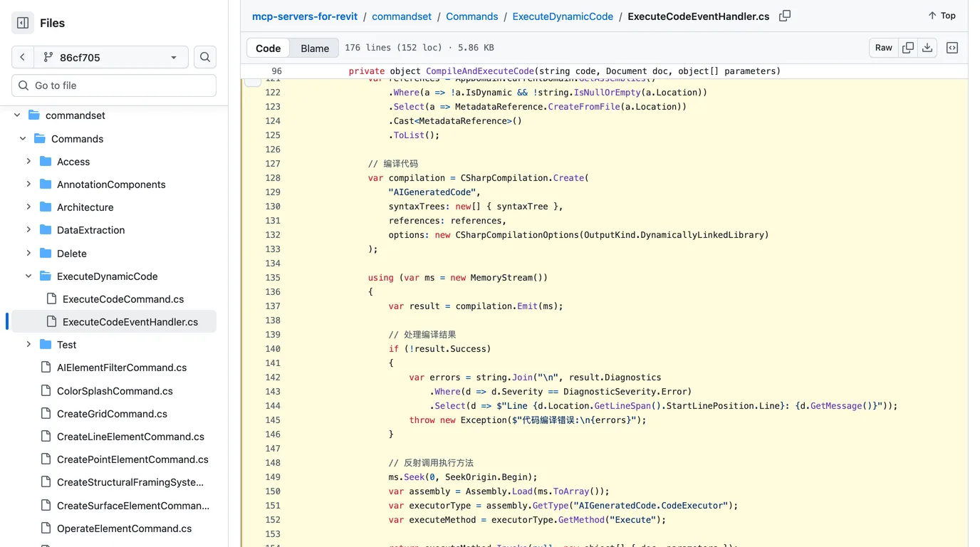Click the "AIGeneratedCode" string on line 129

tap(432, 192)
